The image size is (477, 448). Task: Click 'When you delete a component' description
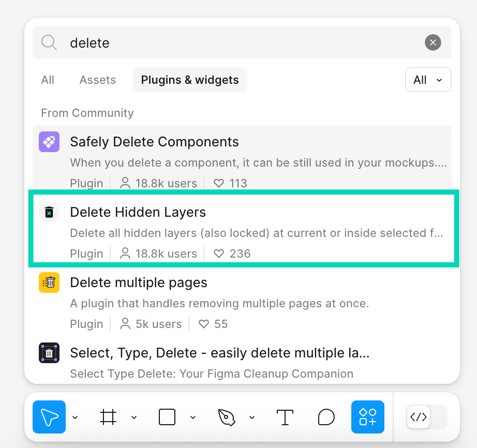tap(258, 163)
